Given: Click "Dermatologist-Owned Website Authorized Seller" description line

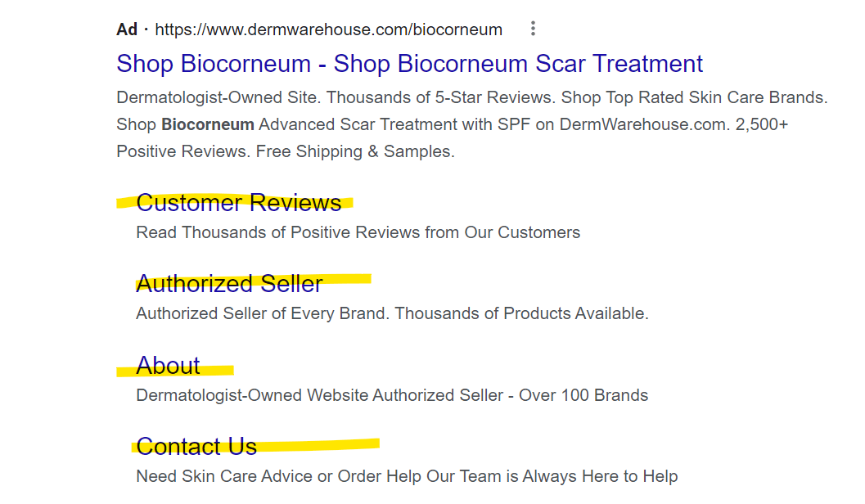Looking at the screenshot, I should click(x=319, y=395).
